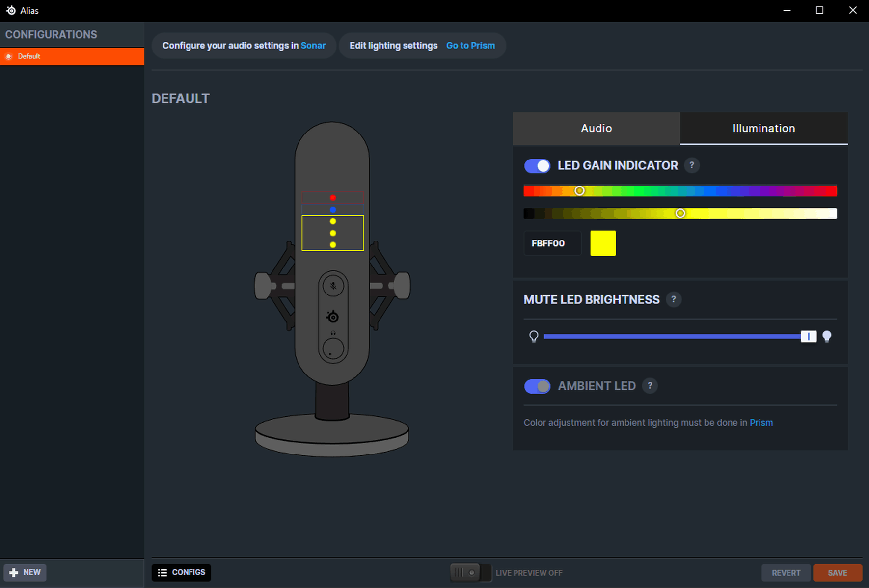Screen dimensions: 869x588
Task: Click the MUTE LED BRIGHTNESS heading
Action: (x=592, y=300)
